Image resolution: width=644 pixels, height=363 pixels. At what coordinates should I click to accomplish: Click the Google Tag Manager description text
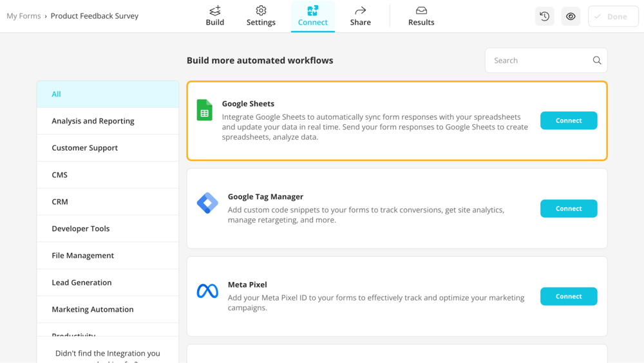tap(366, 215)
